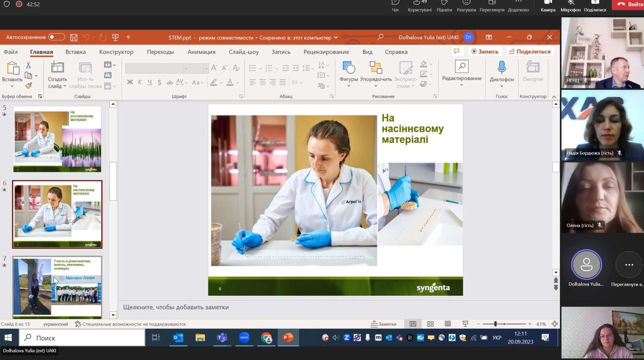Switch to reading view
This screenshot has height=360, width=644.
click(448, 324)
